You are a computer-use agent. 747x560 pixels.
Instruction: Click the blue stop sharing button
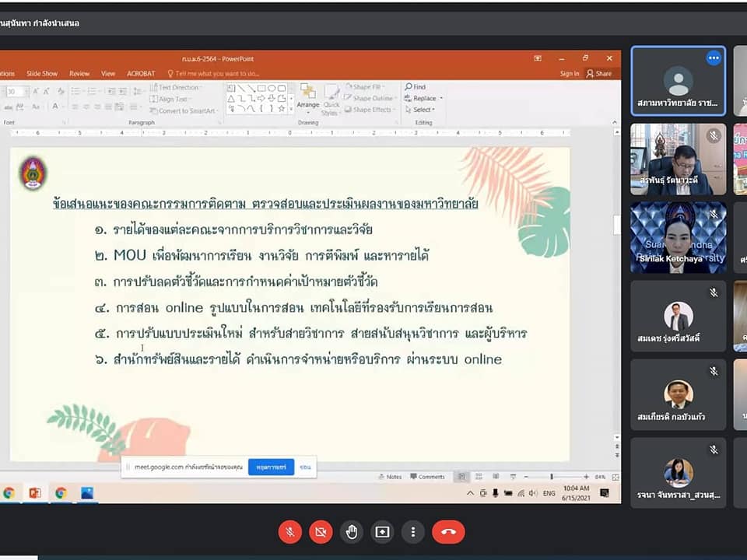(271, 467)
